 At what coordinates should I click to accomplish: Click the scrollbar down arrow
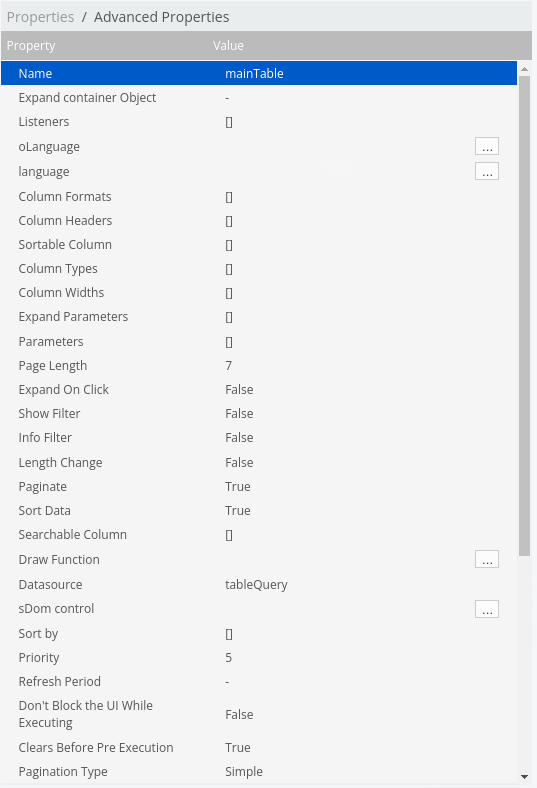click(524, 777)
